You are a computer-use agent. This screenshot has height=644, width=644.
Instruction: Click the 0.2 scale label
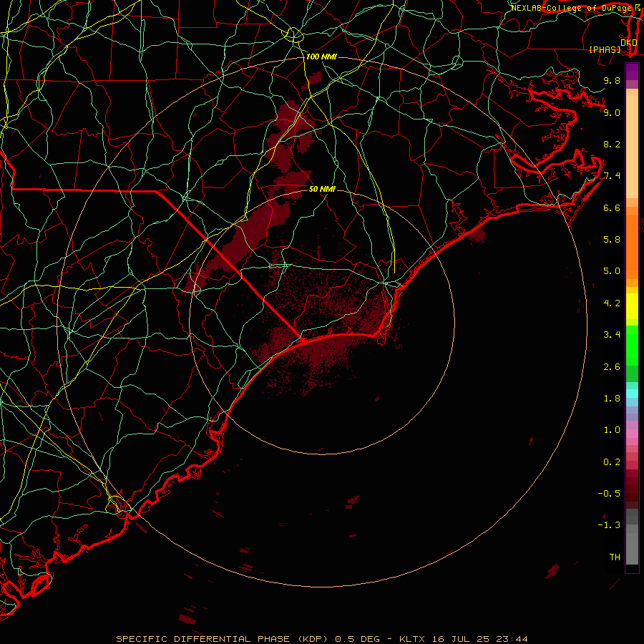tap(612, 462)
